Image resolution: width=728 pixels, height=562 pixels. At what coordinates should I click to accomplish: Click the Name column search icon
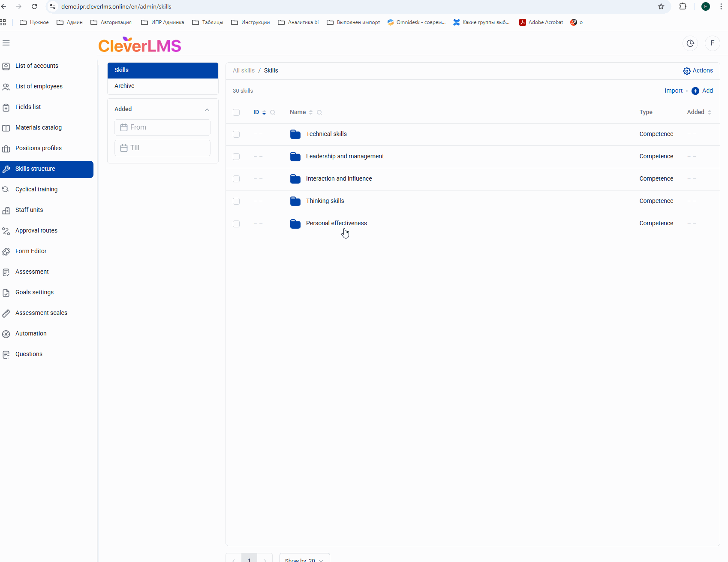pyautogui.click(x=319, y=112)
